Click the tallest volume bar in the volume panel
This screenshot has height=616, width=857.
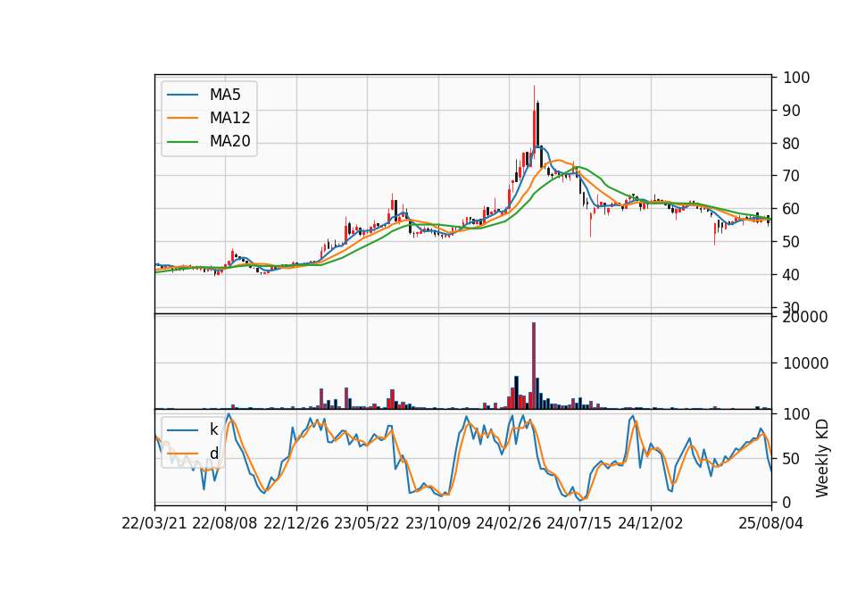pyautogui.click(x=534, y=366)
